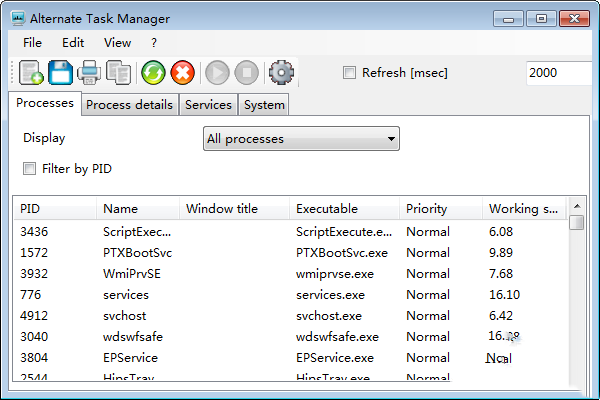Viewport: 600px width, 400px height.
Task: Click the process list vertical scrollbar thumb
Action: pyautogui.click(x=577, y=223)
